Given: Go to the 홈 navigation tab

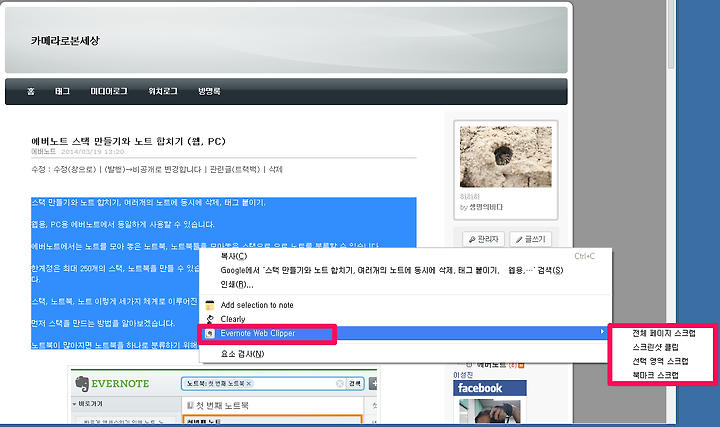Looking at the screenshot, I should coord(31,91).
